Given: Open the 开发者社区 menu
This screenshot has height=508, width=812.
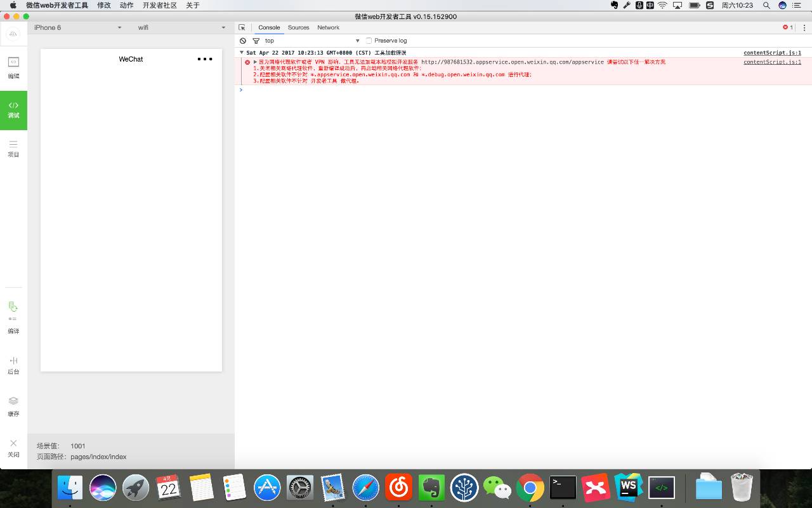Looking at the screenshot, I should [x=160, y=5].
